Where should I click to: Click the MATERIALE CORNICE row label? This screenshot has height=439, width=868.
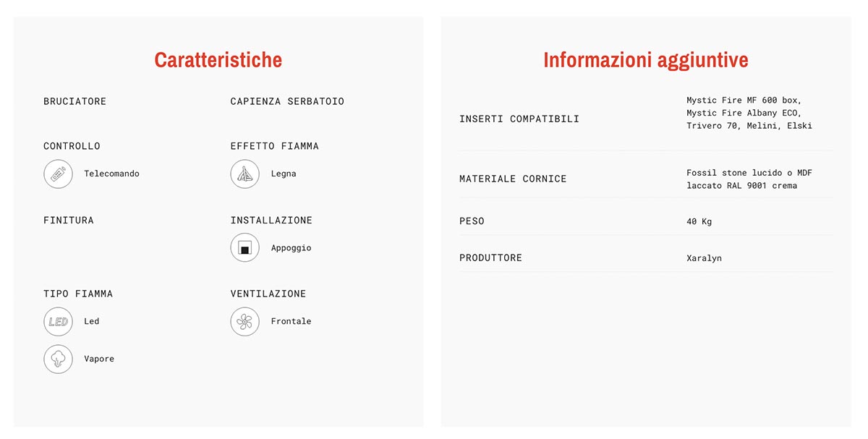pyautogui.click(x=513, y=179)
